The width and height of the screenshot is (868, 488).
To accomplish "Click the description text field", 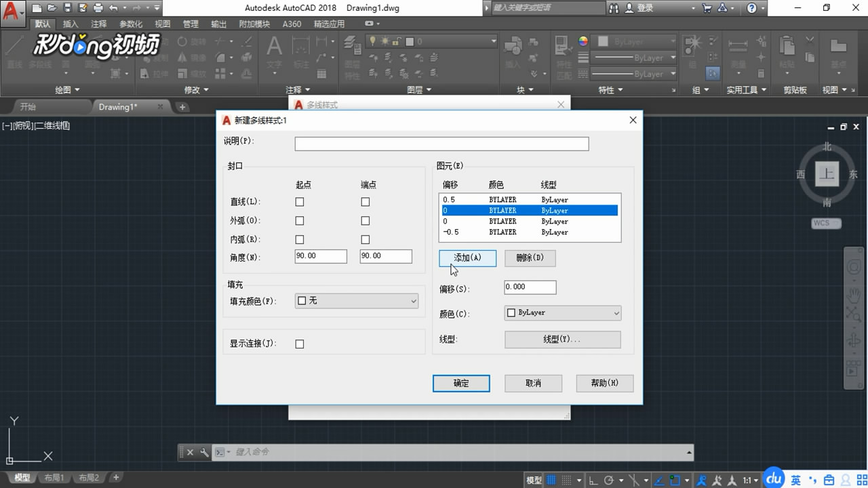I will (x=441, y=144).
